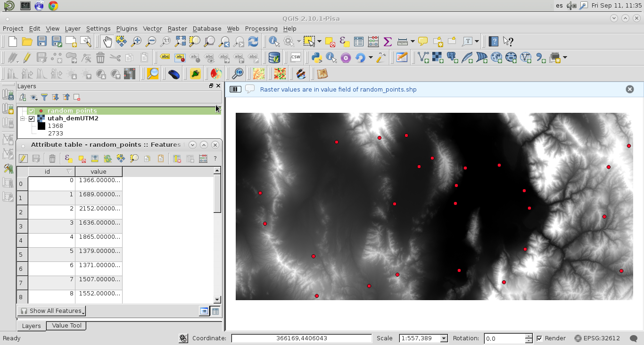644x345 pixels.
Task: Click the value column header
Action: coord(99,171)
